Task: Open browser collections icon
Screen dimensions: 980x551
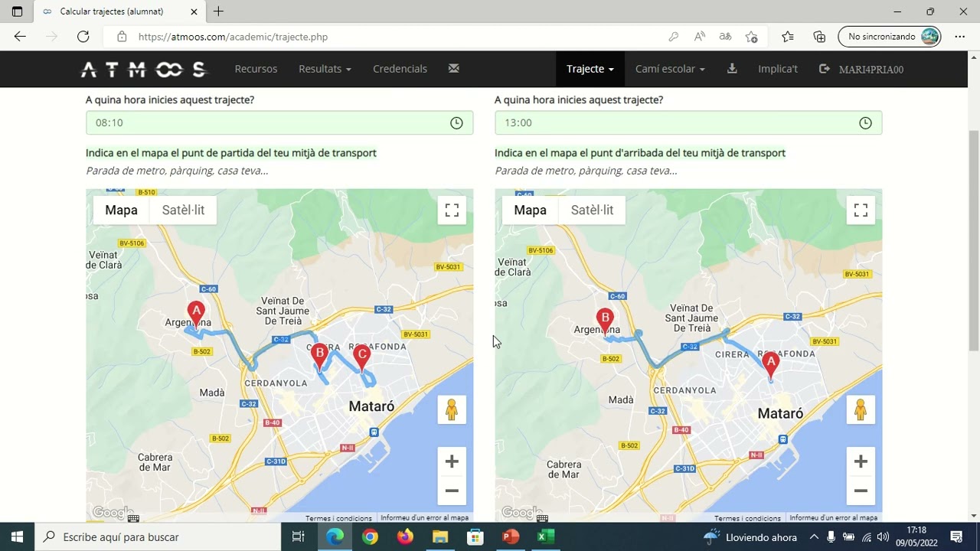Action: (x=819, y=36)
